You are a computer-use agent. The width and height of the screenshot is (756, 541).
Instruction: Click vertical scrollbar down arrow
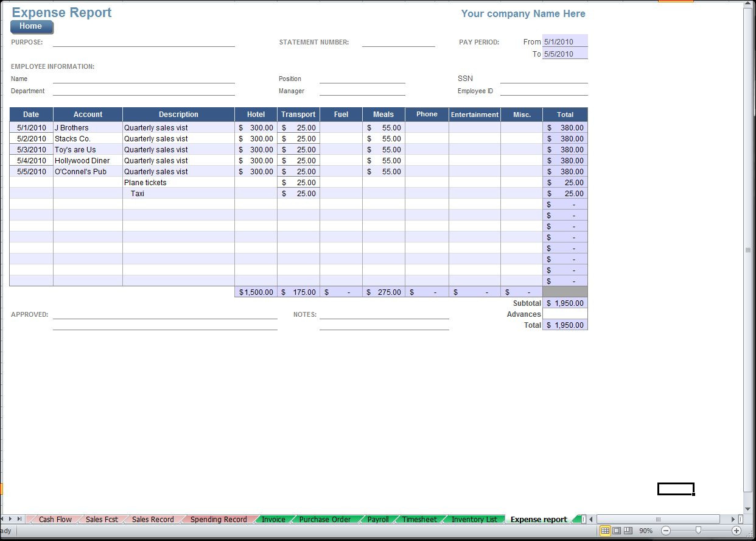tap(748, 509)
